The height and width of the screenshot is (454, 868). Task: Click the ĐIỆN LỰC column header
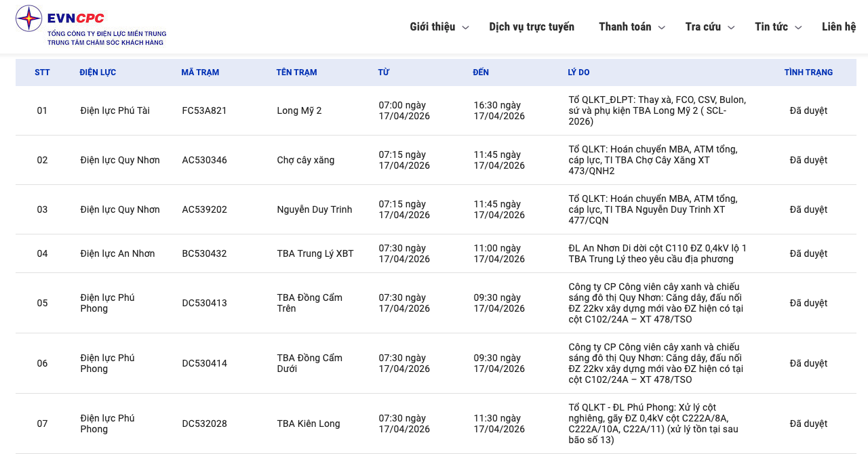98,73
